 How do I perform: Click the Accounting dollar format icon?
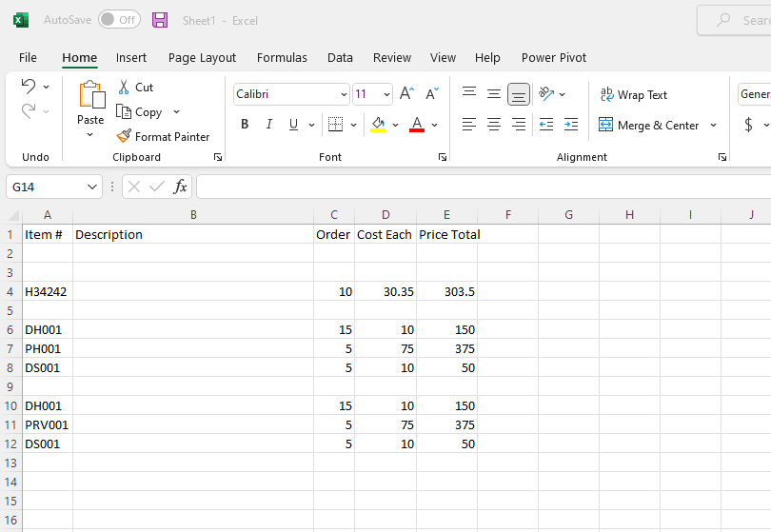pyautogui.click(x=748, y=125)
